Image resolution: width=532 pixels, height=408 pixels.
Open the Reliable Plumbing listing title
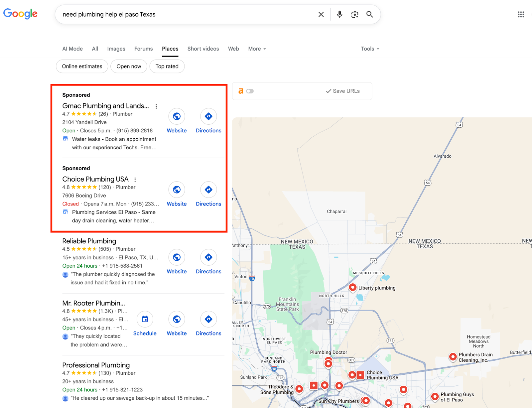pyautogui.click(x=89, y=241)
